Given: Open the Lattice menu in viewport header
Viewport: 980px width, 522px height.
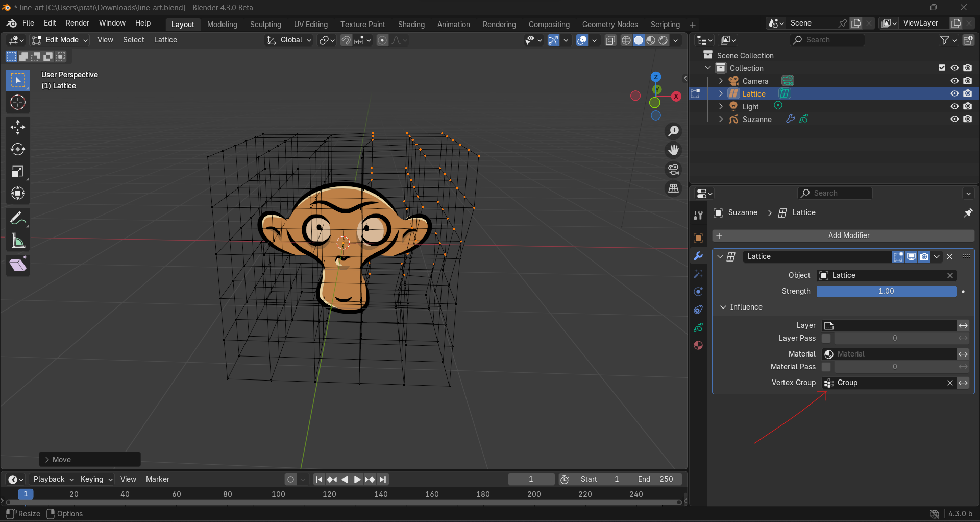Looking at the screenshot, I should coord(165,40).
